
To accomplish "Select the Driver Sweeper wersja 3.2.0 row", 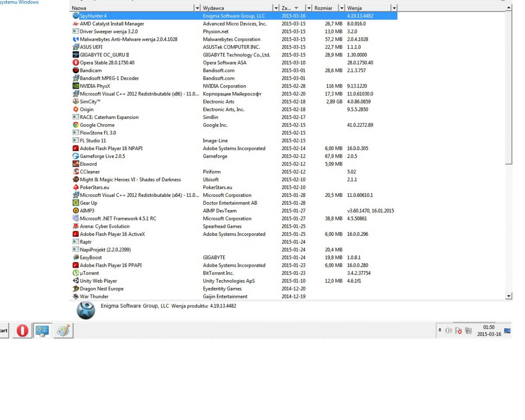I will coord(234,32).
